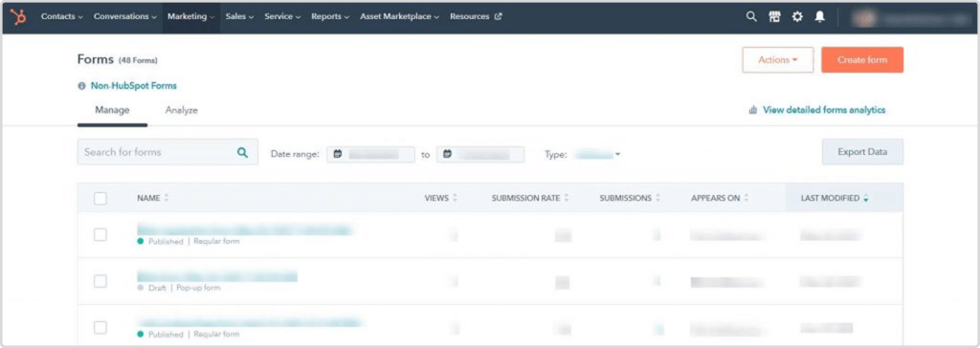The image size is (980, 348).
Task: Click the Create form button
Action: click(862, 60)
